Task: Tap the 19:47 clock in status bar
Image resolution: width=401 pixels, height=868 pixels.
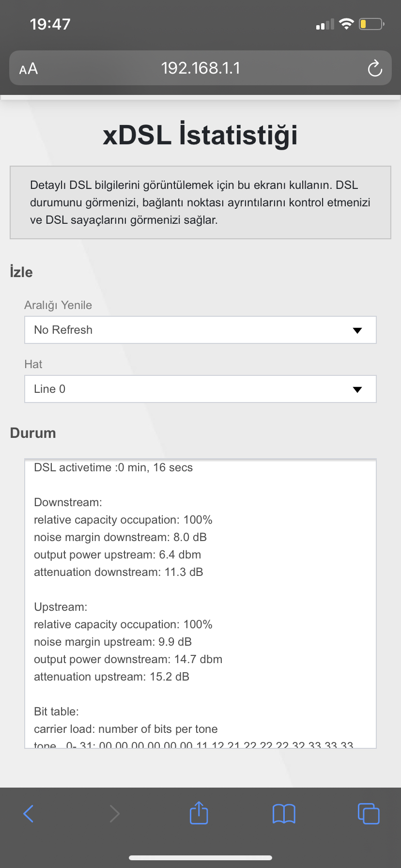Action: pyautogui.click(x=50, y=24)
